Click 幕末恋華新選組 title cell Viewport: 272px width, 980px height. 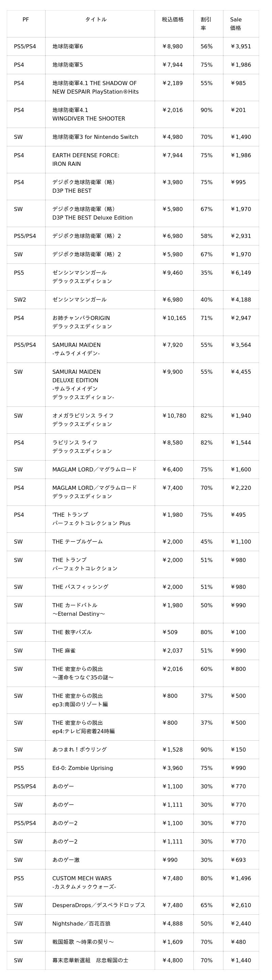coord(90,960)
